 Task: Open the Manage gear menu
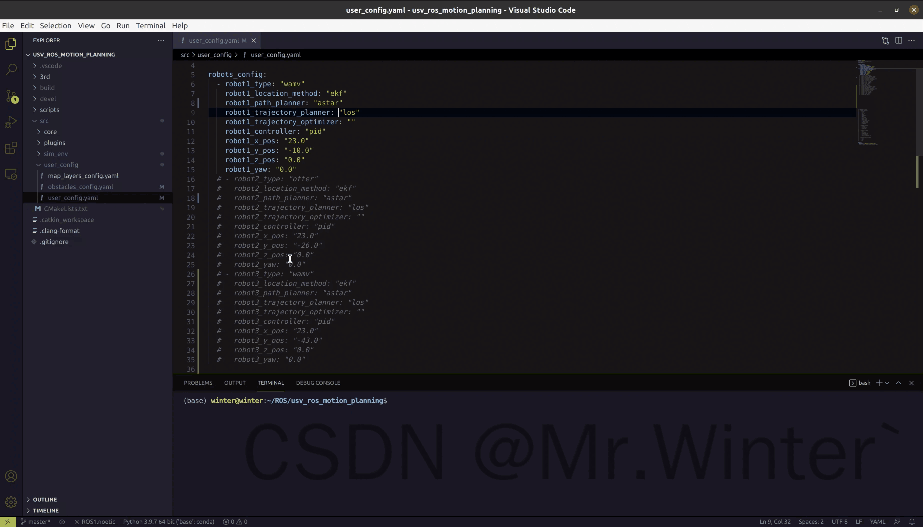tap(11, 502)
